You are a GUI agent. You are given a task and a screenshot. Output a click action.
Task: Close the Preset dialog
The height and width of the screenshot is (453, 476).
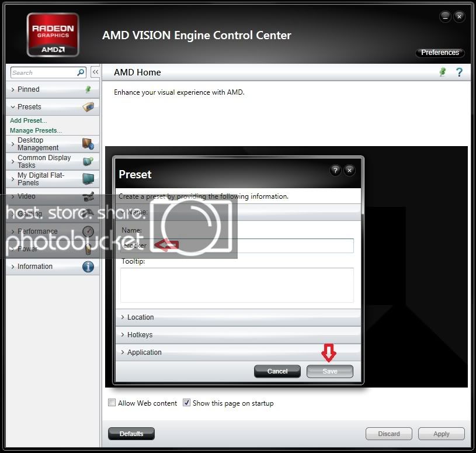(349, 171)
